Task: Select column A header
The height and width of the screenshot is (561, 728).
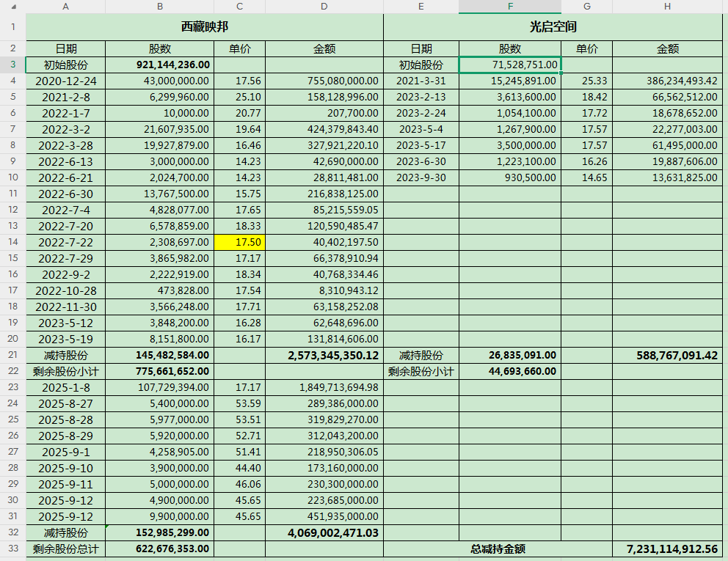Action: pyautogui.click(x=65, y=7)
